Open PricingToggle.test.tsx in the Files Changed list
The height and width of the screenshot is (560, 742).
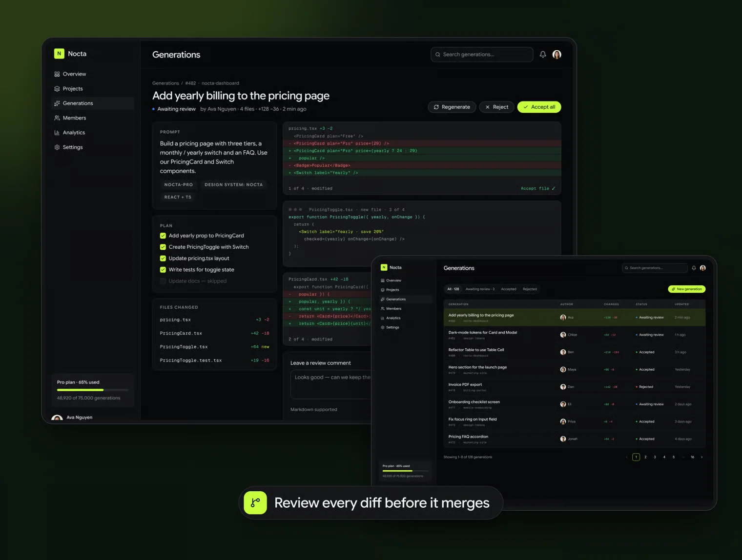[214, 360]
